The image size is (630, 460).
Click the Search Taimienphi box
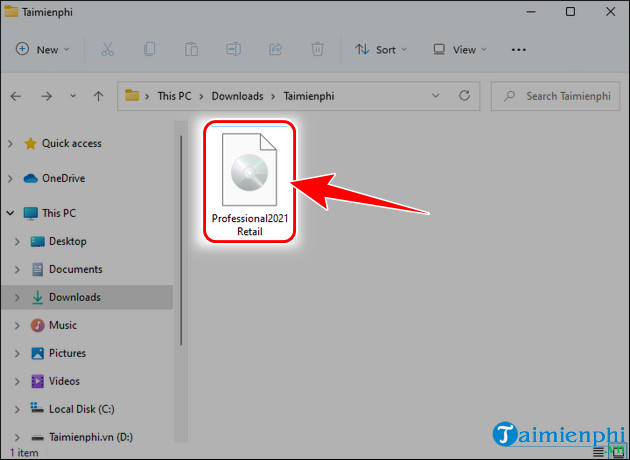coord(555,96)
